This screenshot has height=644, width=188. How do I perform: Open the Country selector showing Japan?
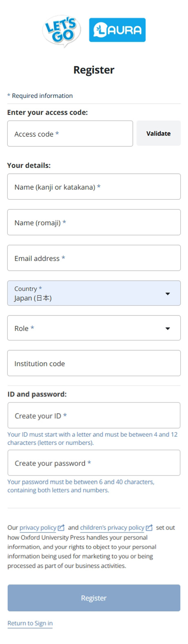pos(94,293)
